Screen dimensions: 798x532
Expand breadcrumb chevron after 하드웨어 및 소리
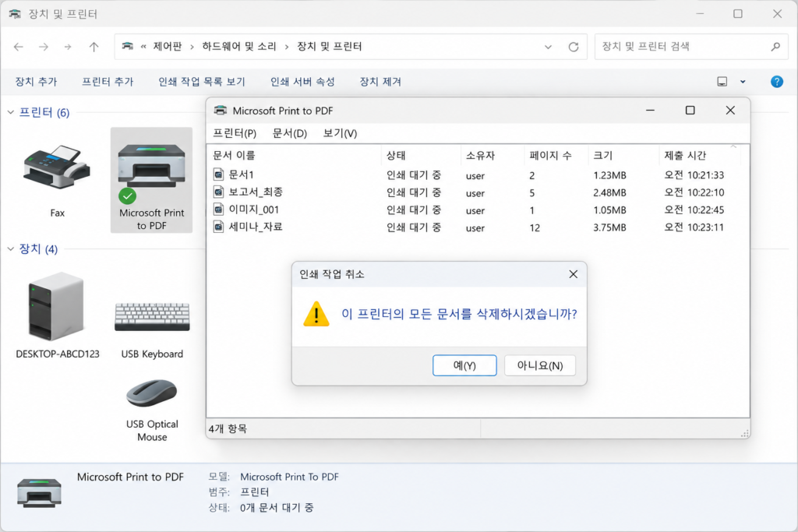(287, 47)
